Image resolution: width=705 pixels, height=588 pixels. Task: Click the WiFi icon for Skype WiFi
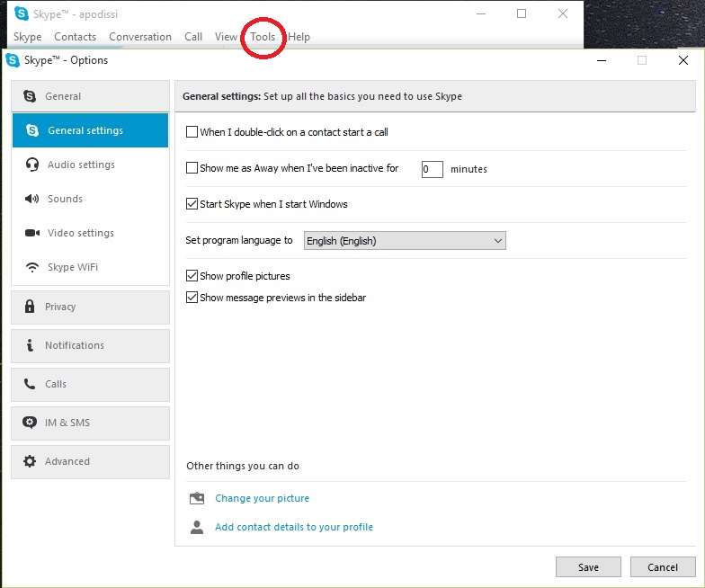32,267
